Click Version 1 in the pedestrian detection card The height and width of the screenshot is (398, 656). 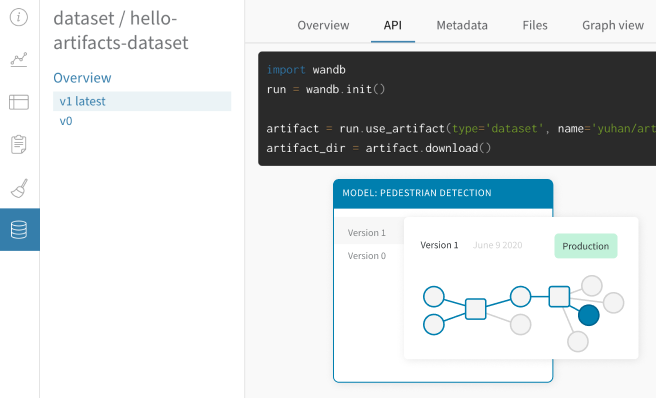[366, 233]
